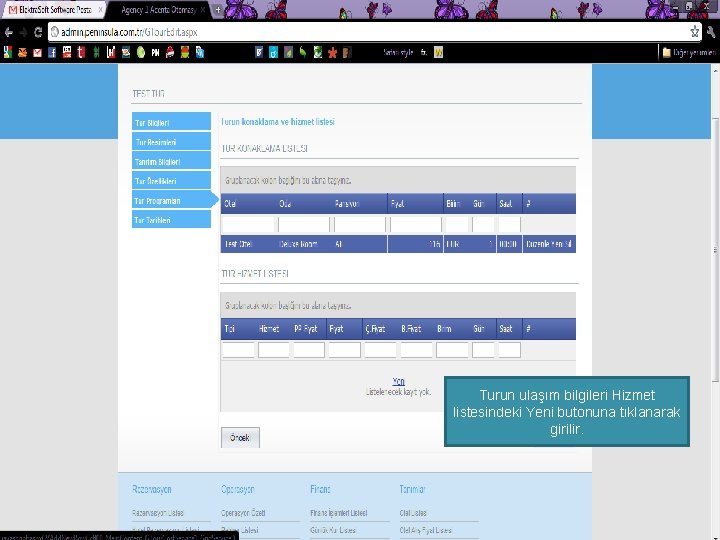Open the Gmail bookmark in bookmarks bar
720x540 pixels.
(x=37, y=53)
